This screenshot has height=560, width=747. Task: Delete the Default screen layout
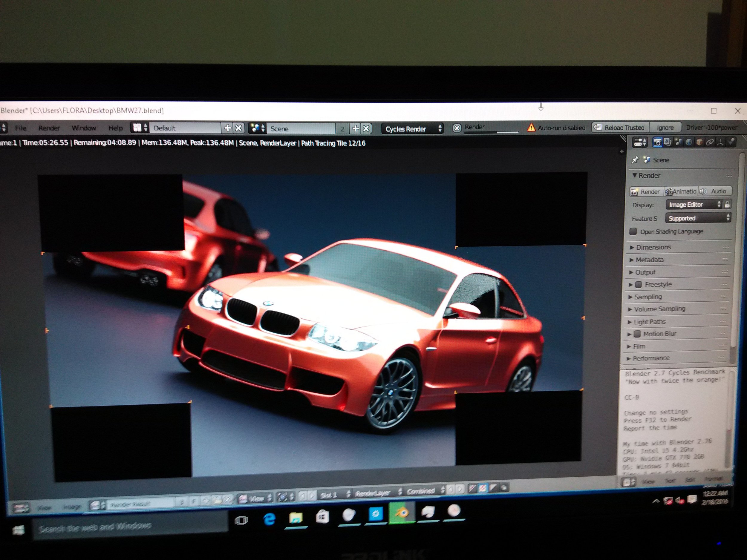click(238, 128)
